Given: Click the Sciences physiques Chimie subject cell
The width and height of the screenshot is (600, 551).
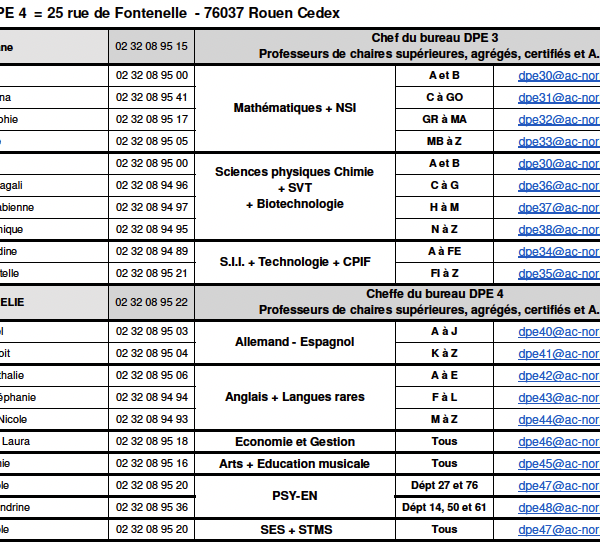Looking at the screenshot, I should tap(295, 196).
